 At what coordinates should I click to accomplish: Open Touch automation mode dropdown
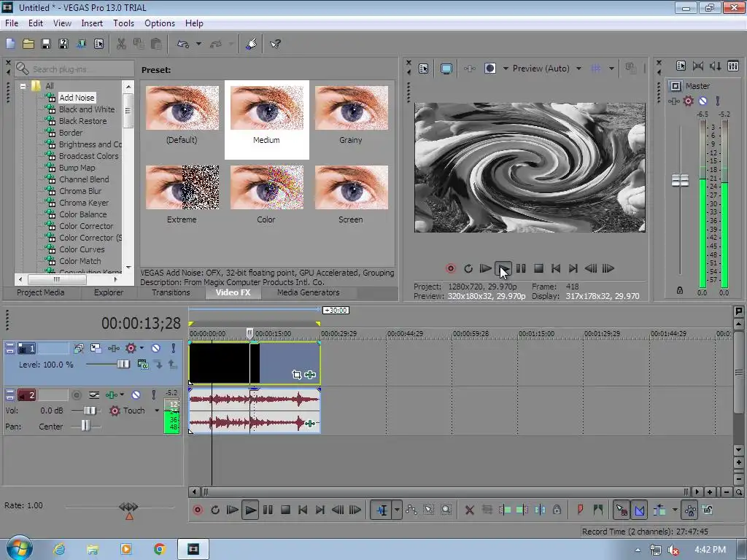pyautogui.click(x=157, y=411)
